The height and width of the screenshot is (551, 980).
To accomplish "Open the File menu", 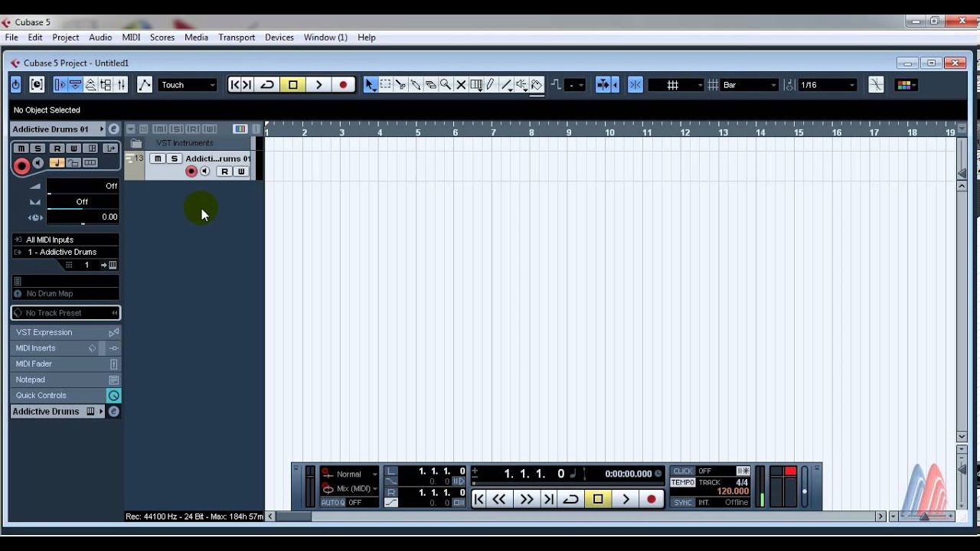I will pyautogui.click(x=11, y=37).
